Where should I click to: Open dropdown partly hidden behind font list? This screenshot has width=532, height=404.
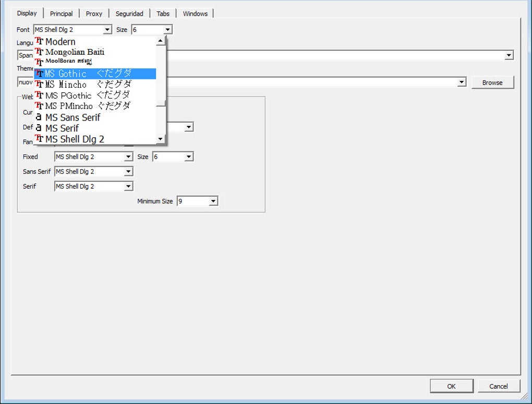[189, 127]
